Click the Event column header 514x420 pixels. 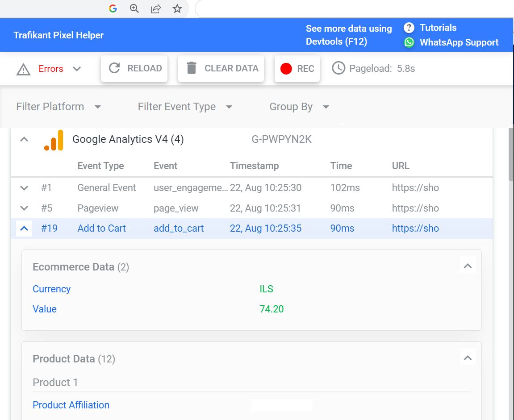[x=166, y=166]
